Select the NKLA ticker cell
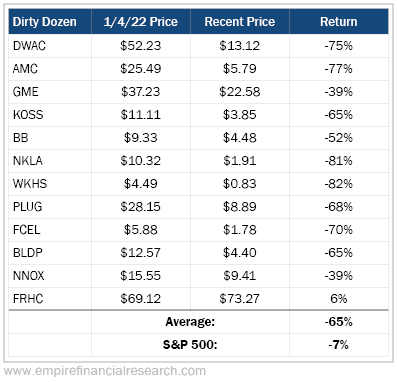This screenshot has width=397, height=382. [50, 161]
